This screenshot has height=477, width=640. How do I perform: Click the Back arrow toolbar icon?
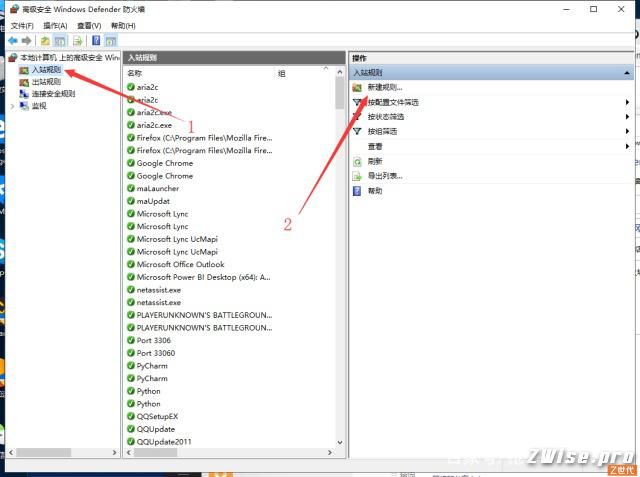click(x=13, y=40)
